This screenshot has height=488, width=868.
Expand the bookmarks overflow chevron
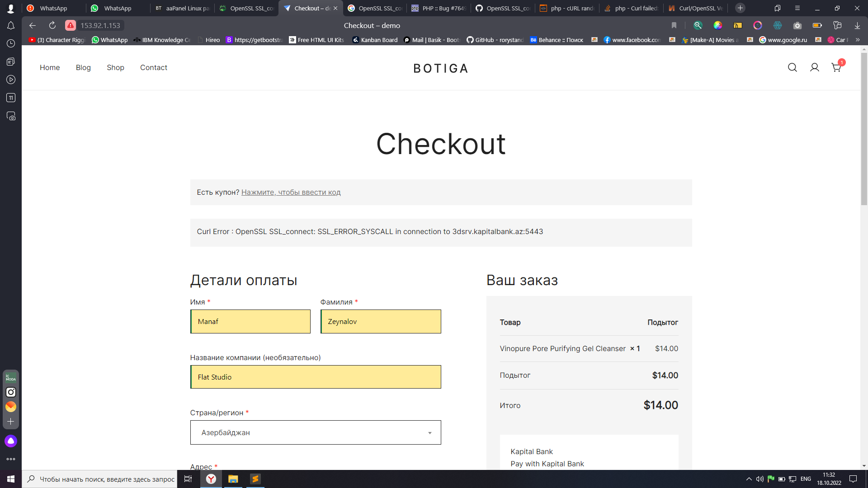pos(858,40)
